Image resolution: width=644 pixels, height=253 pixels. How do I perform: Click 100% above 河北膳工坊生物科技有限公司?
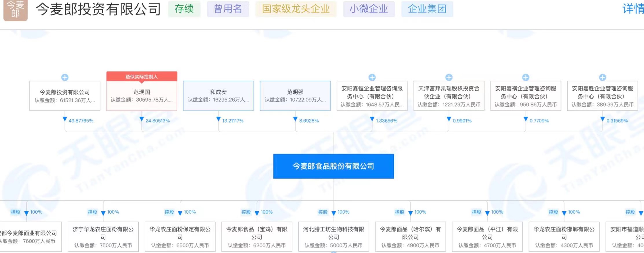(343, 212)
